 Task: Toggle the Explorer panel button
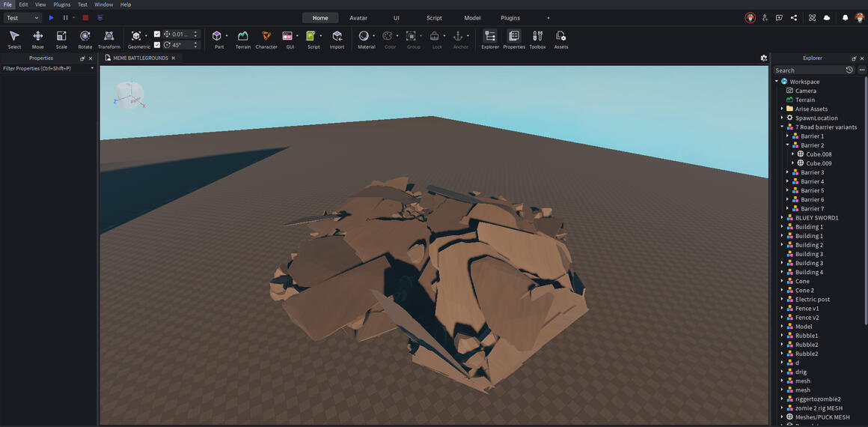pyautogui.click(x=490, y=40)
